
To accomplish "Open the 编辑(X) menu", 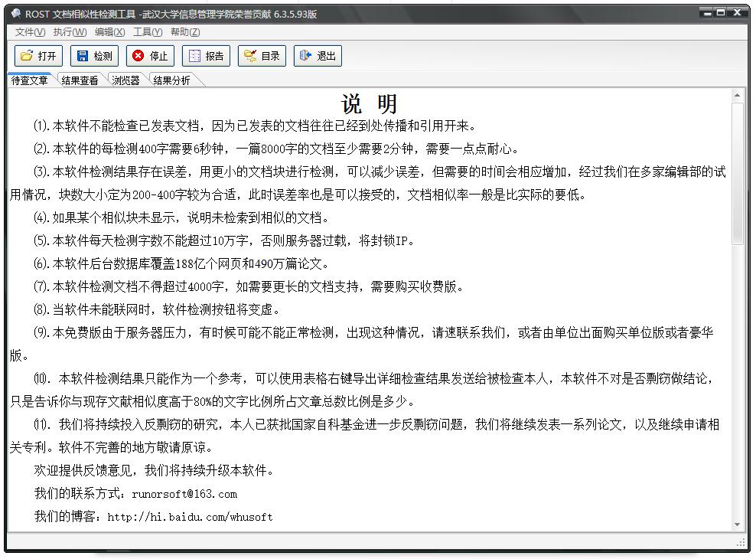I will (x=110, y=32).
